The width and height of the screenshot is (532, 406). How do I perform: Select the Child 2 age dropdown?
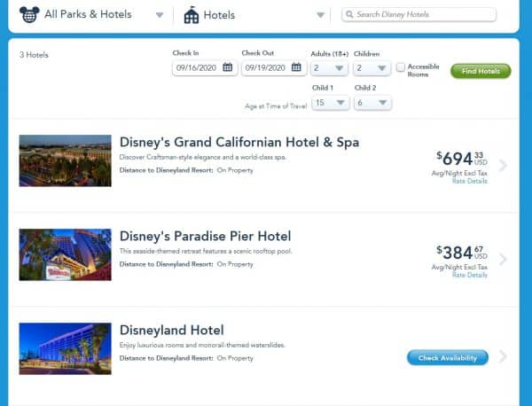point(372,103)
